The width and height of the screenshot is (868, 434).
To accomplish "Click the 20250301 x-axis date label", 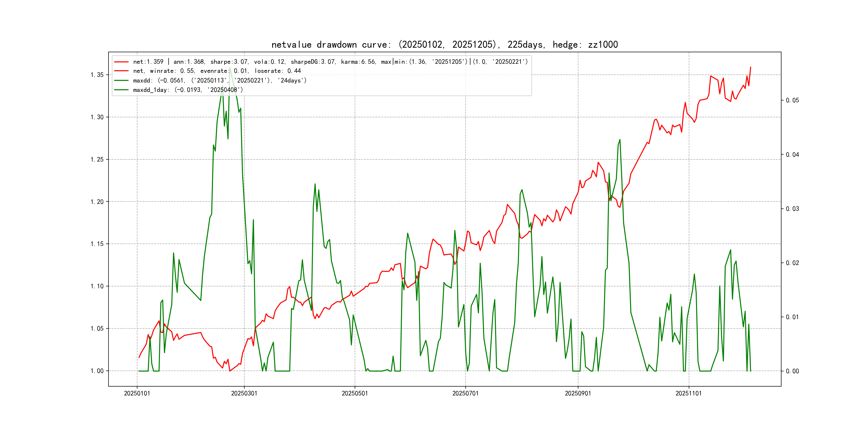I will pos(244,393).
